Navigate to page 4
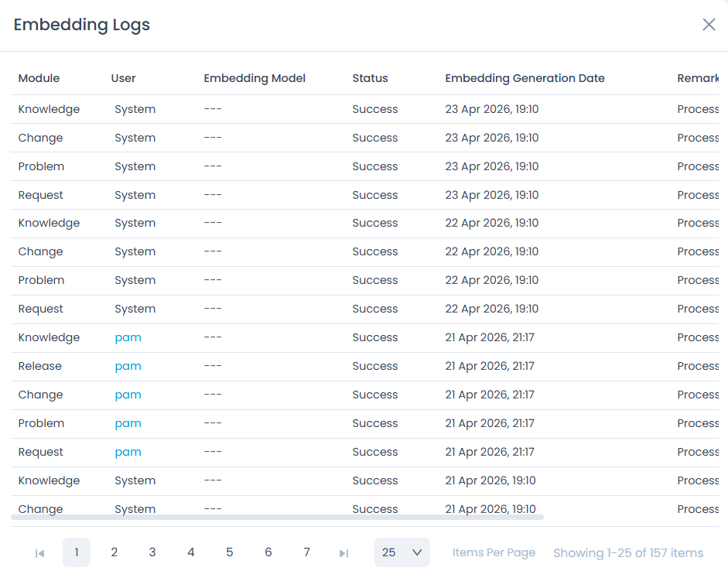Image resolution: width=728 pixels, height=588 pixels. click(x=191, y=552)
